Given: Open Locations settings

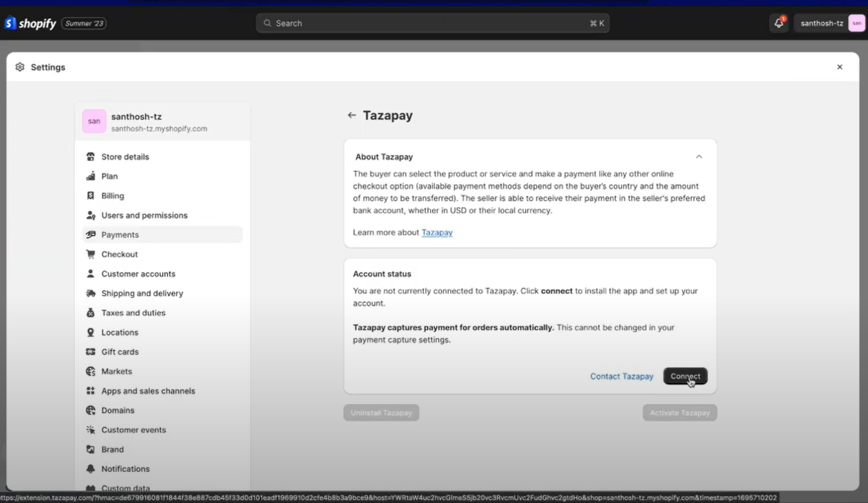Looking at the screenshot, I should point(162,332).
